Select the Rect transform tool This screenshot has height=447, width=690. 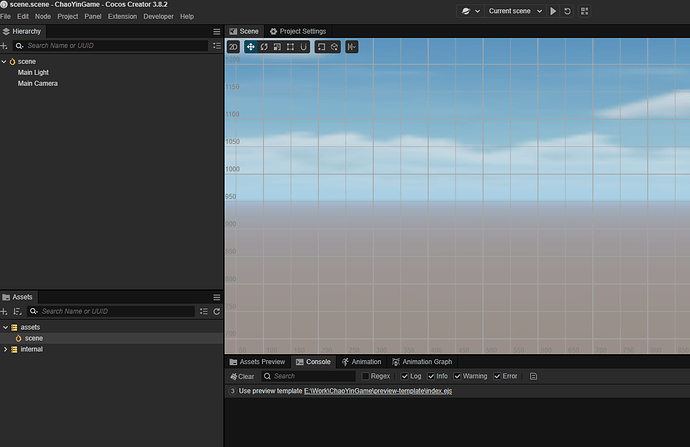pyautogui.click(x=290, y=47)
